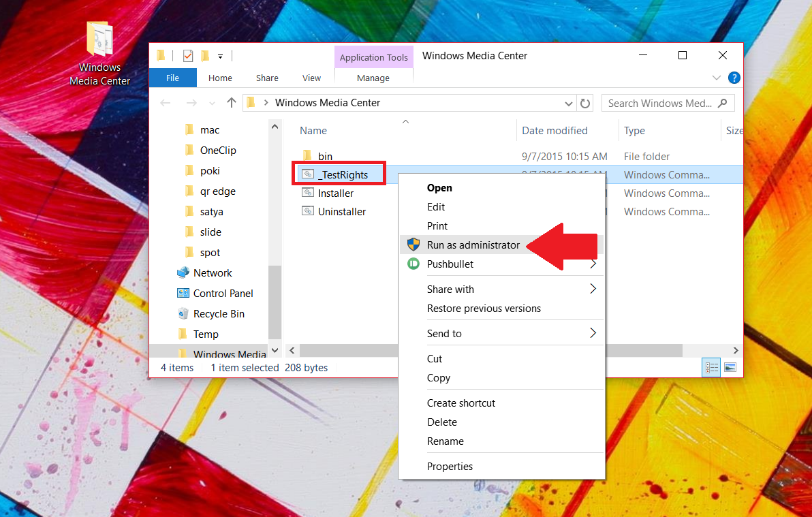The image size is (812, 517).
Task: Click the Properties icon on the Quick Access toolbar
Action: click(x=187, y=57)
